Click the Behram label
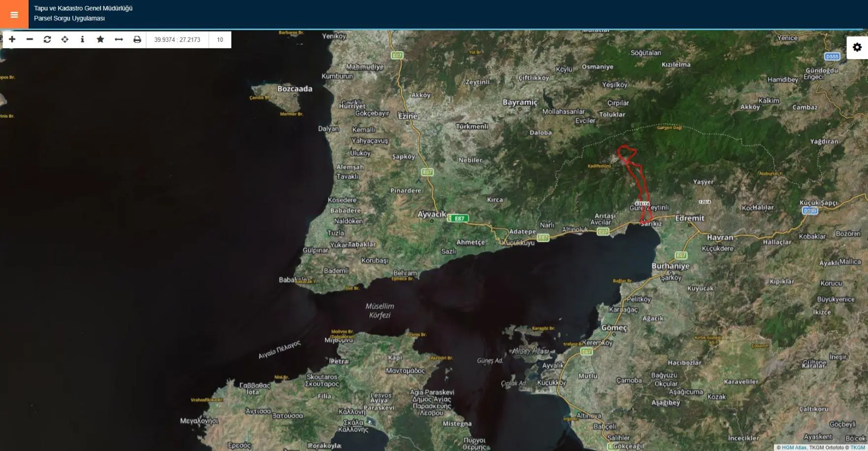 pyautogui.click(x=405, y=273)
